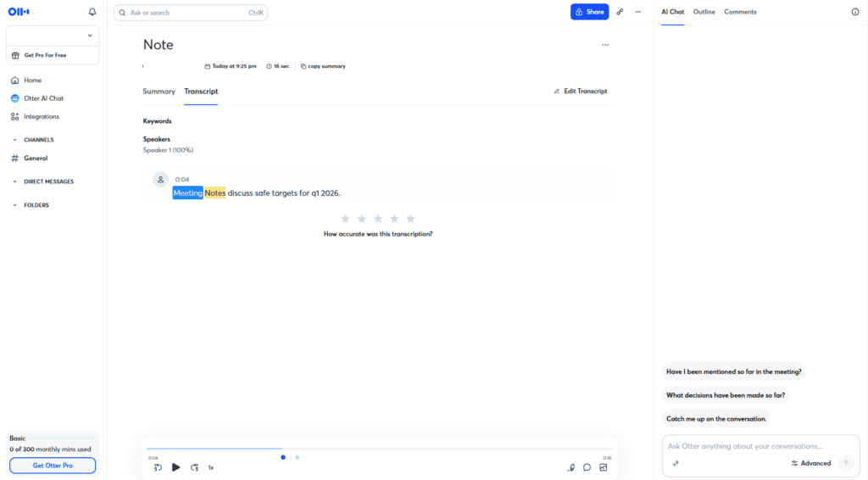This screenshot has width=868, height=480.
Task: Open the notifications bell
Action: 92,12
